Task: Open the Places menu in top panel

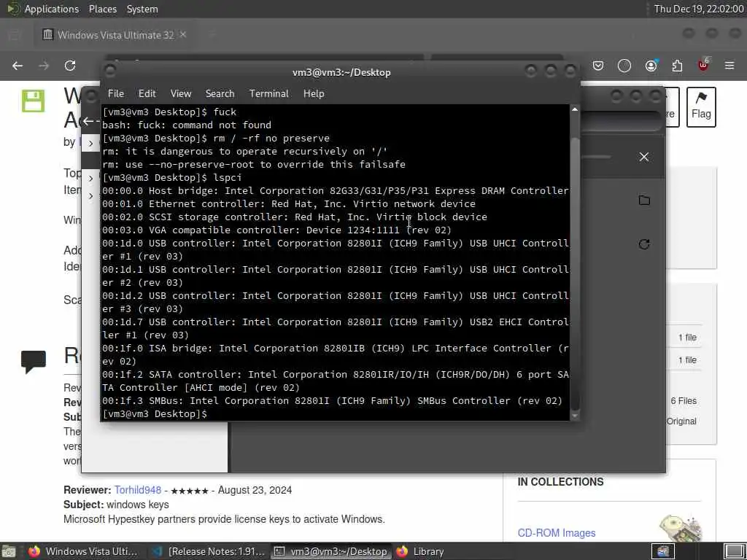Action: (x=103, y=9)
